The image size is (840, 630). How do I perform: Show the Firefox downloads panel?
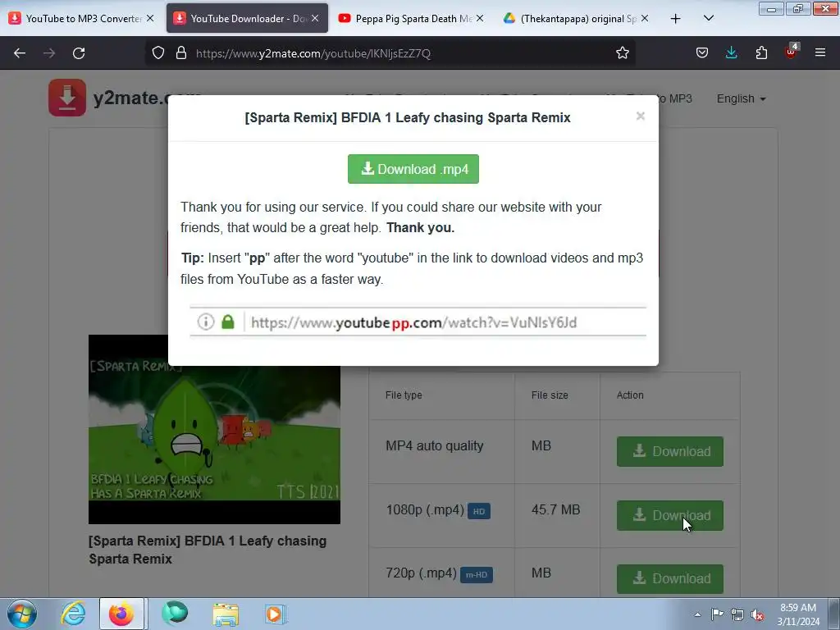pos(731,53)
